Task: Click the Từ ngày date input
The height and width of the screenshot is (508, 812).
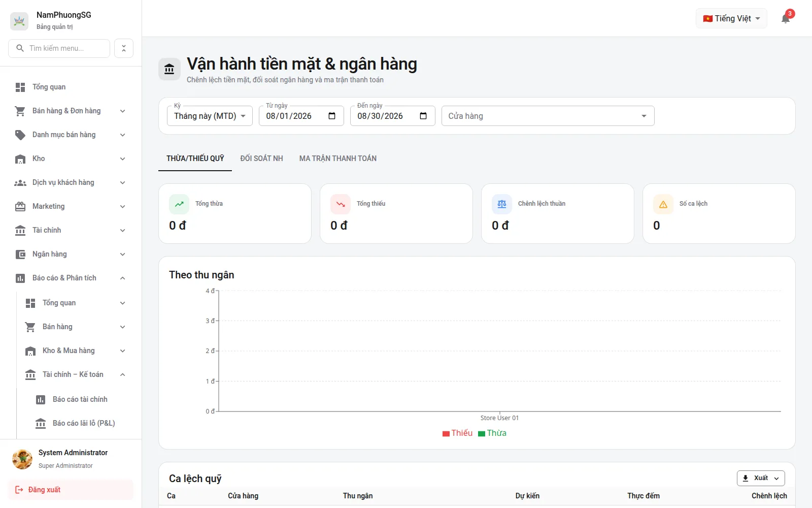Action: [301, 116]
